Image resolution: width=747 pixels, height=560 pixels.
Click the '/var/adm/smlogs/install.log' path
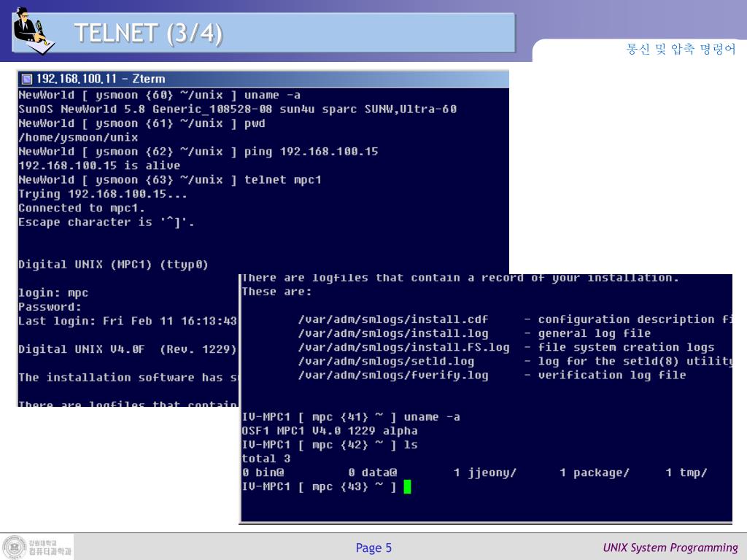coord(393,333)
